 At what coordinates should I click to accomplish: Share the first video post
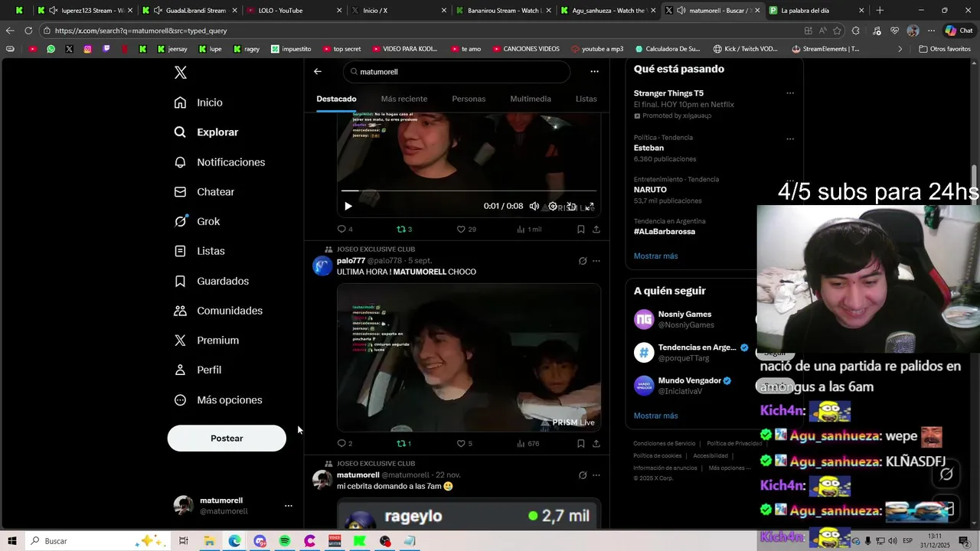[596, 229]
